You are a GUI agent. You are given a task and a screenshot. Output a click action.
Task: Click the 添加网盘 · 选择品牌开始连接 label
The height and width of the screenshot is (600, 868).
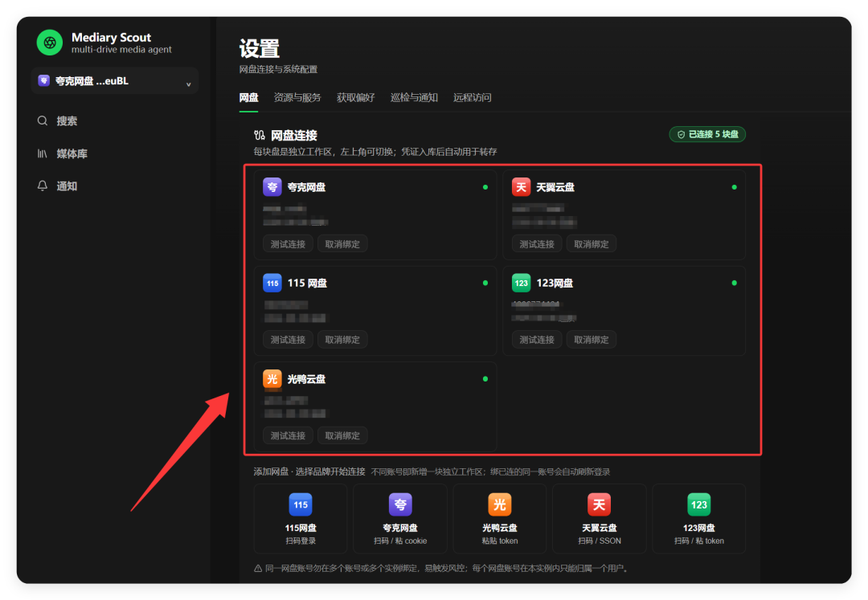[309, 471]
